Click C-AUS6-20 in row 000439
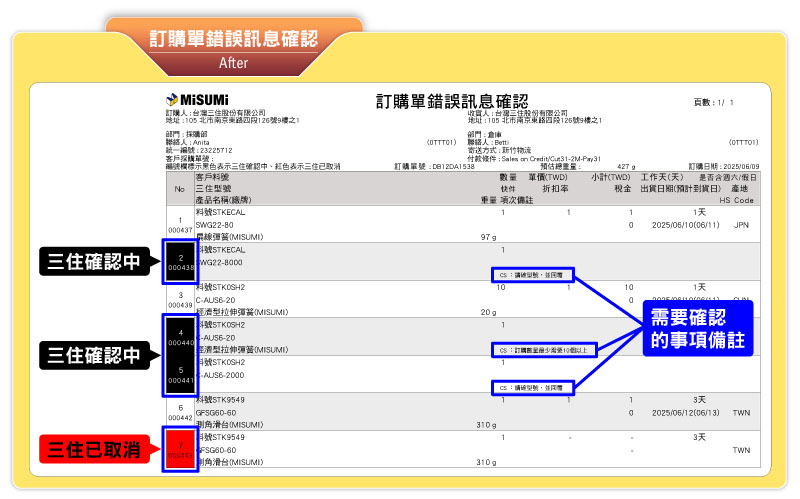The height and width of the screenshot is (499, 800). tap(215, 300)
